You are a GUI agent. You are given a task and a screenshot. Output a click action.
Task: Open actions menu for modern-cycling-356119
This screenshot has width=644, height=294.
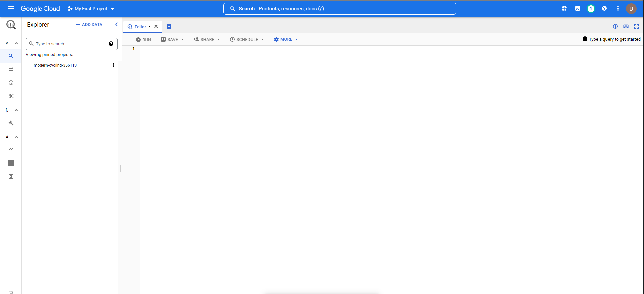pos(114,65)
